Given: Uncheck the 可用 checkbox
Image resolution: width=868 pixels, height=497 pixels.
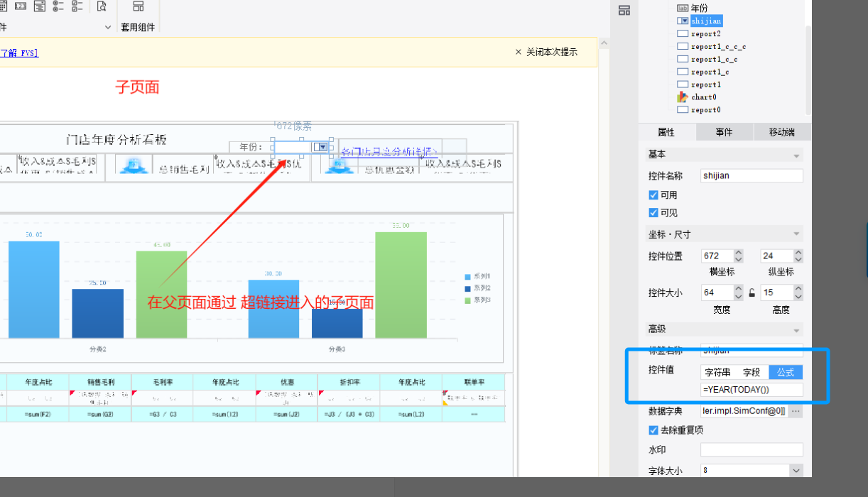Looking at the screenshot, I should point(653,195).
